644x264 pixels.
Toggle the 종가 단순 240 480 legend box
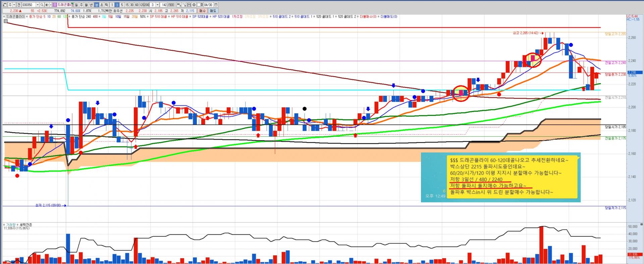point(70,16)
